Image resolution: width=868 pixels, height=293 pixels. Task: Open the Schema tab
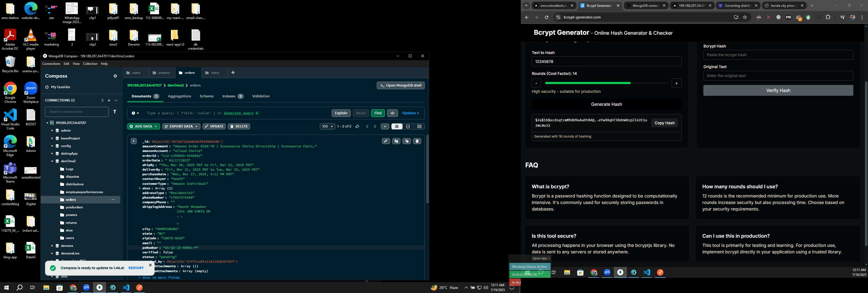(206, 96)
